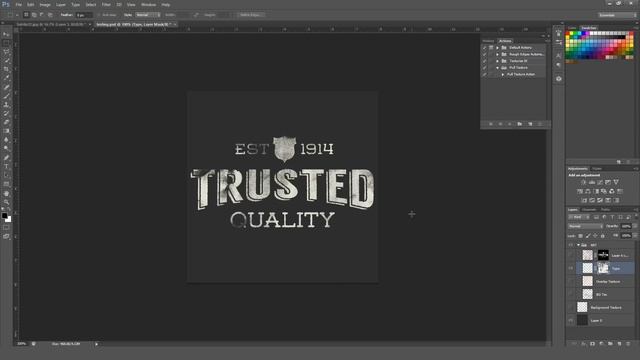
Task: Select the Clone Stamp tool
Action: (6, 105)
